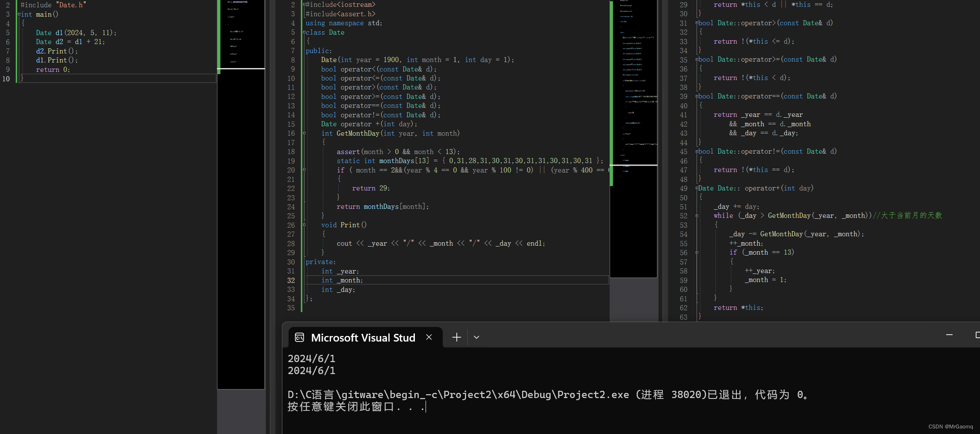Click 'return 0;' in main
This screenshot has height=434, width=980.
click(53, 70)
